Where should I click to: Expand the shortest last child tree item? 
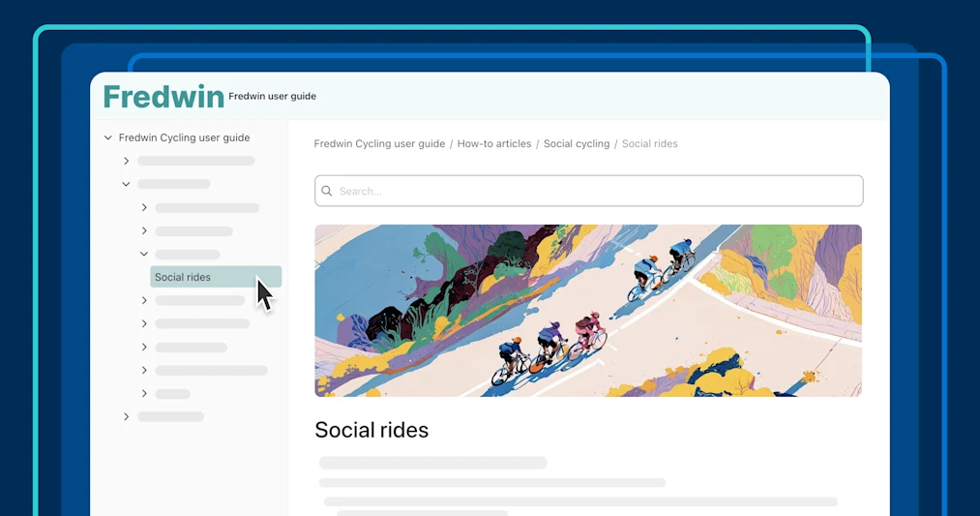coord(144,393)
